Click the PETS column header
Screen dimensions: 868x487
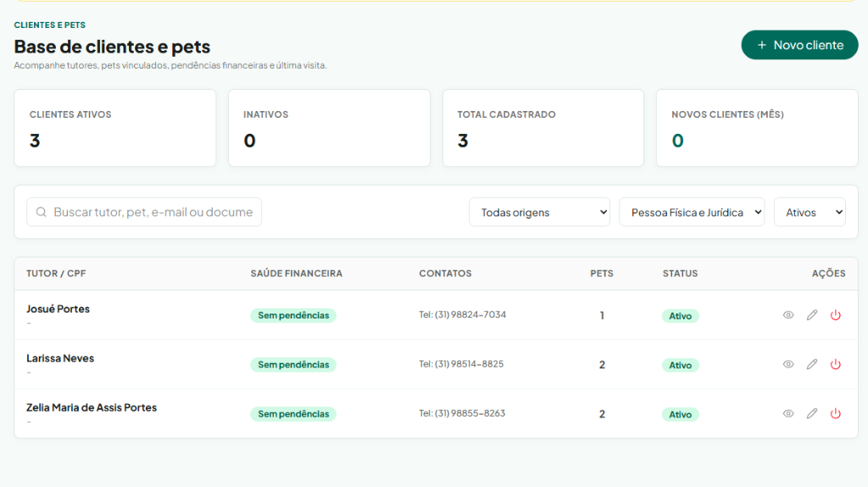[x=602, y=274]
